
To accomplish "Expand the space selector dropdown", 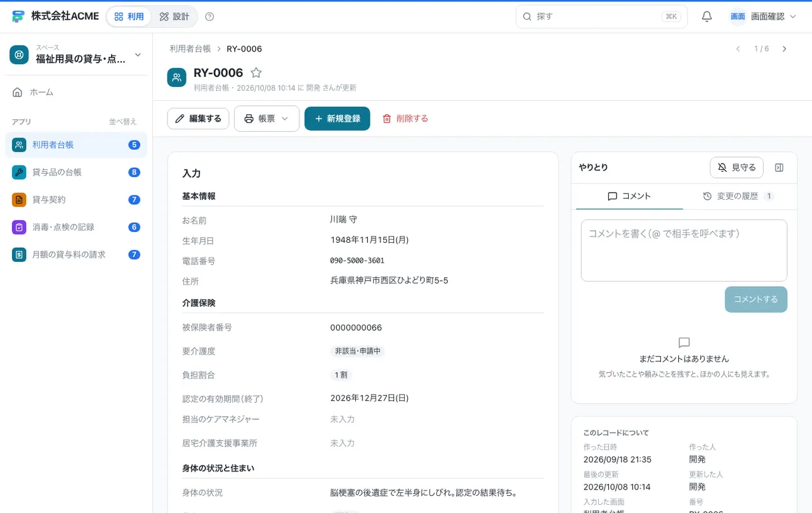I will click(138, 55).
